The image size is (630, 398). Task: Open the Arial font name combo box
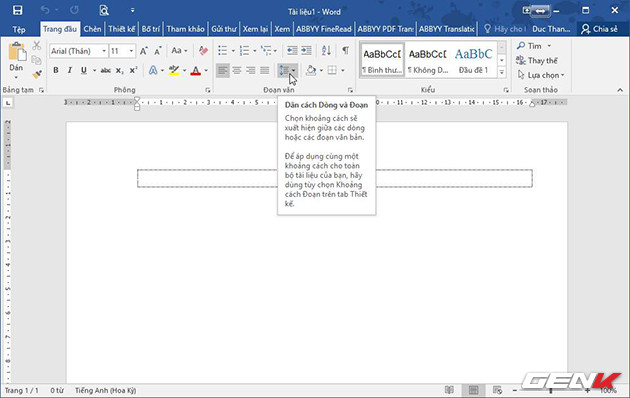pyautogui.click(x=79, y=51)
